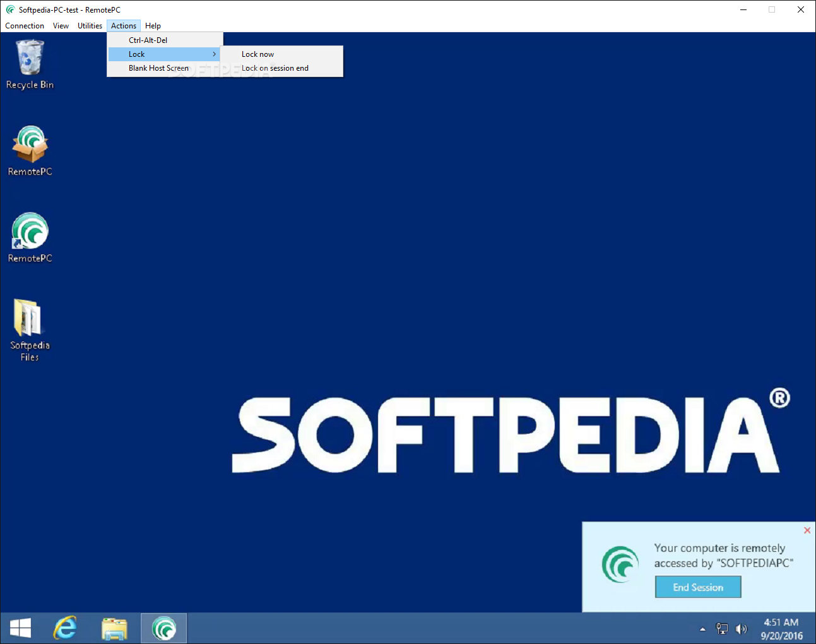Select the RemotePC shortcut desktop icon
The image size is (816, 644).
(x=30, y=237)
